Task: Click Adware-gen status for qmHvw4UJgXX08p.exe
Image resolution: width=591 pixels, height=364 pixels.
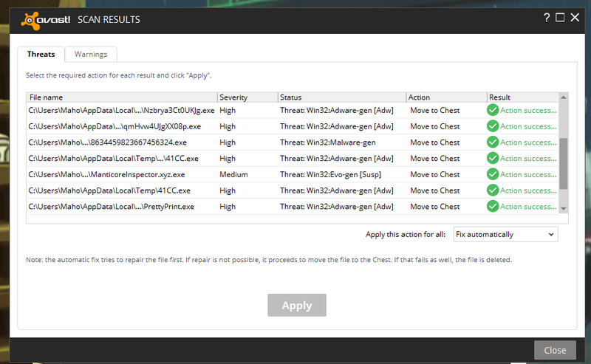Action: coord(337,126)
